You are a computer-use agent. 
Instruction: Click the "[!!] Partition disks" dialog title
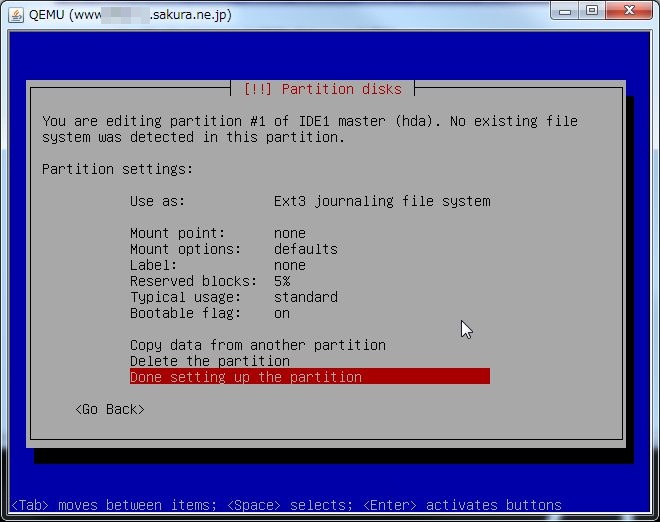click(x=323, y=89)
